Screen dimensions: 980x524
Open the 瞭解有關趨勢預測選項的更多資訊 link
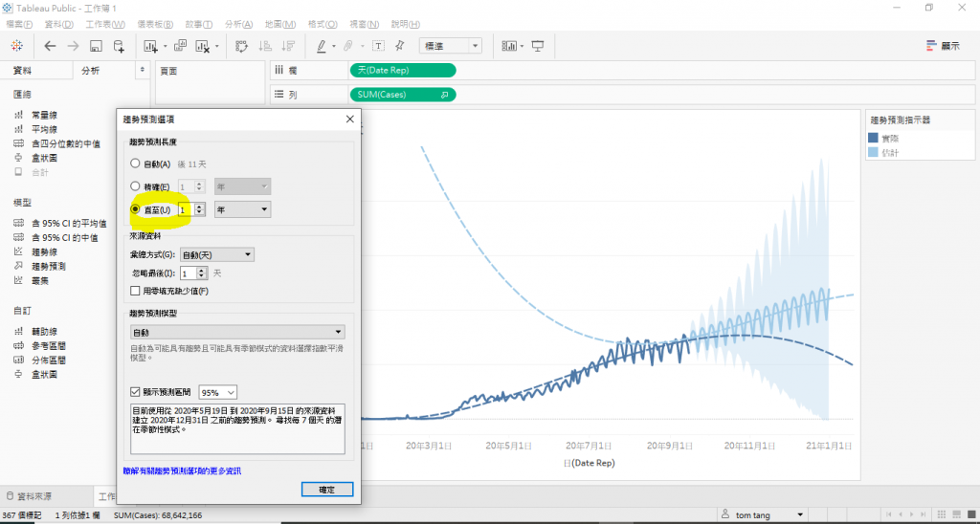[x=182, y=471]
